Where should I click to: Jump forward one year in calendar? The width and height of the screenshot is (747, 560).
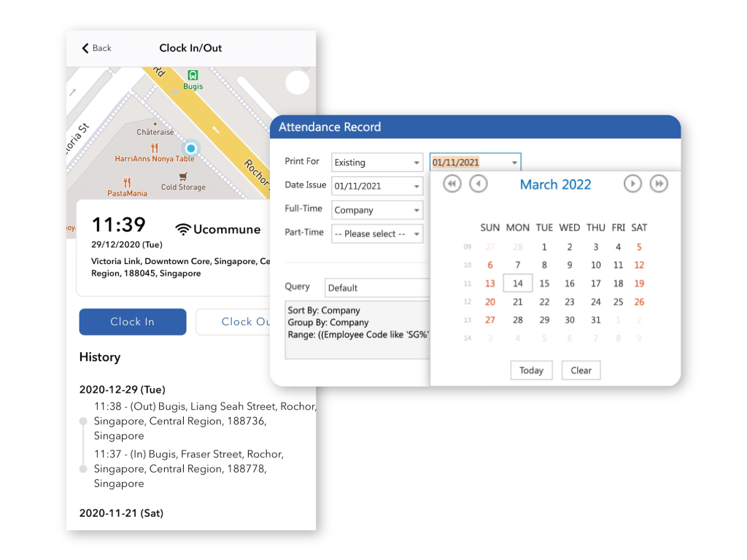click(659, 184)
